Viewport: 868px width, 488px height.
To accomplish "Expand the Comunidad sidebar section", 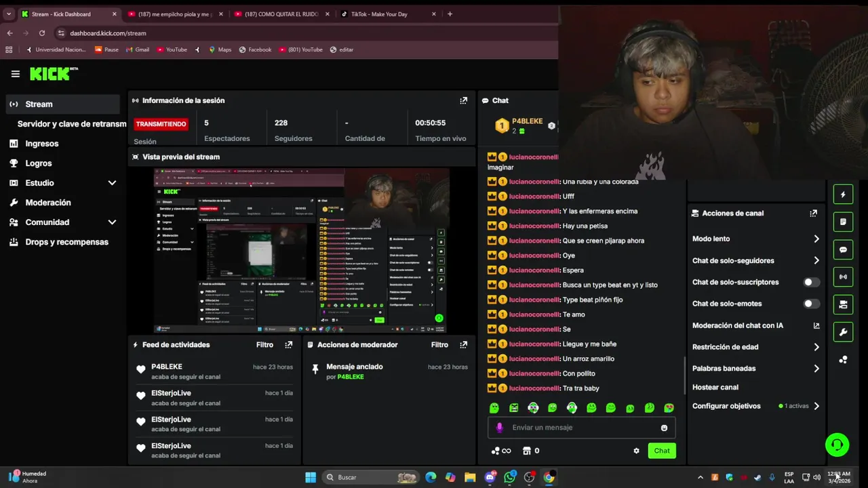I will click(112, 222).
